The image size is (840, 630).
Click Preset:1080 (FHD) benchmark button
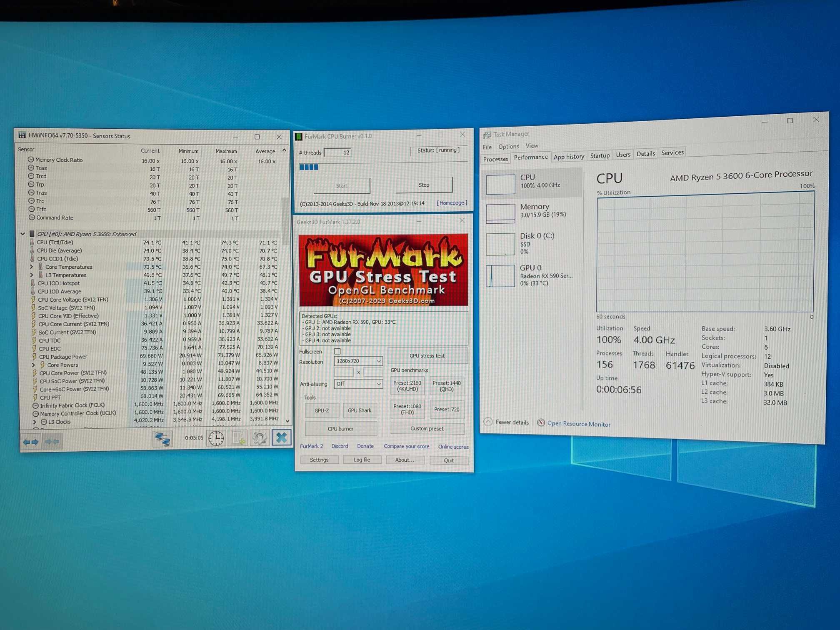(x=407, y=409)
